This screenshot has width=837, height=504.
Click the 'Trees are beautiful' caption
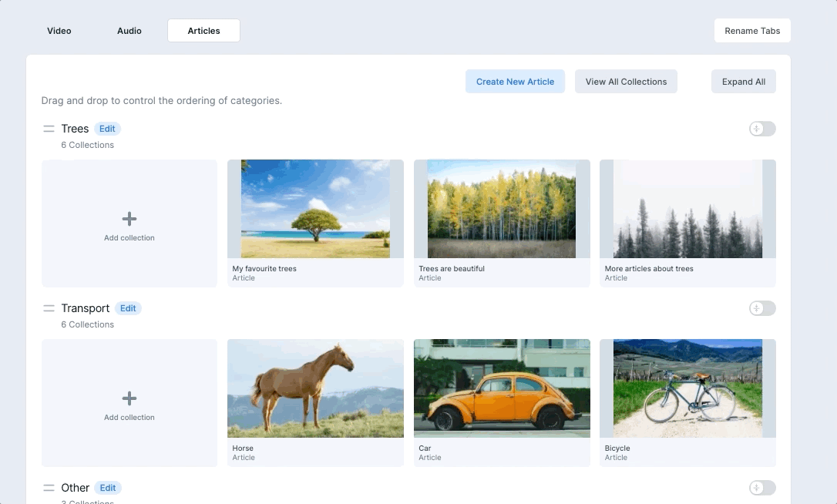[452, 268]
